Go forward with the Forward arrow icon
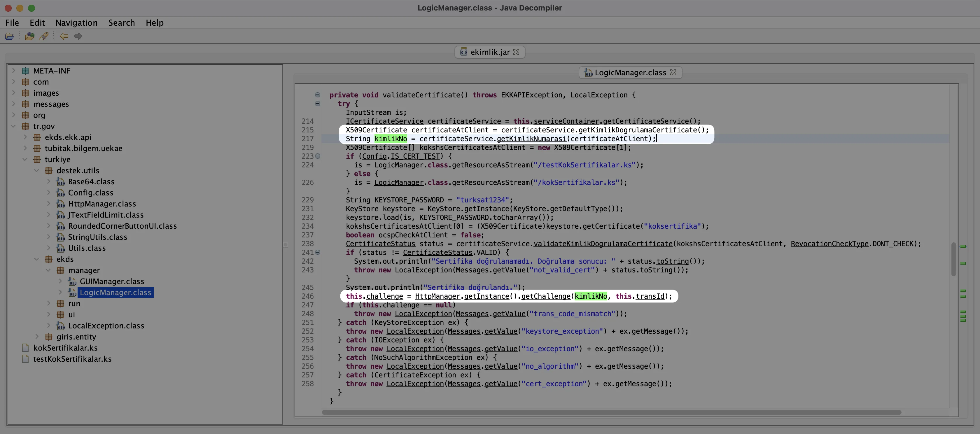980x434 pixels. pos(78,36)
